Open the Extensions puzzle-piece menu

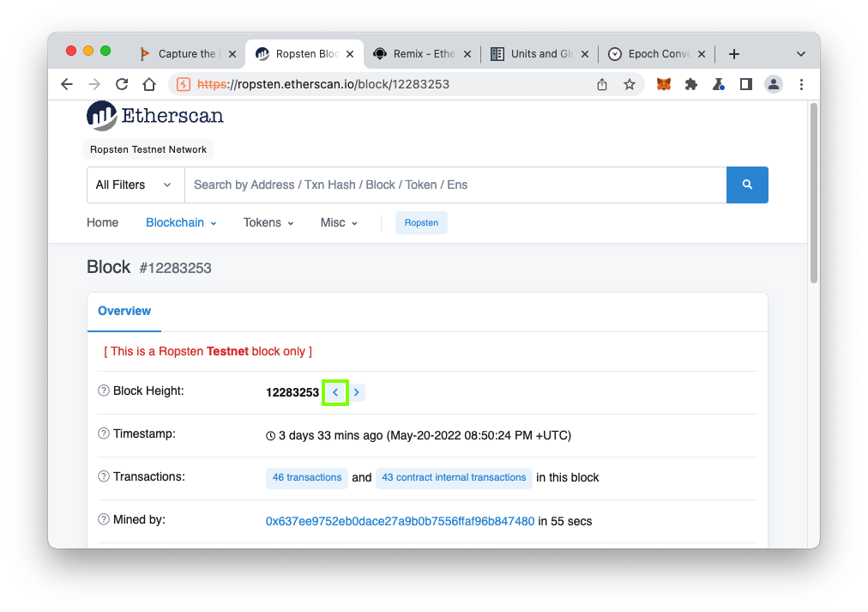pos(690,84)
